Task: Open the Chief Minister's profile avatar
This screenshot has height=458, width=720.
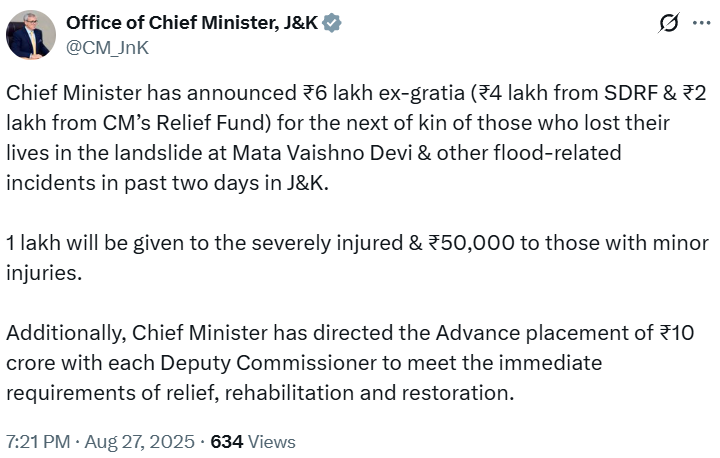Action: coord(31,34)
